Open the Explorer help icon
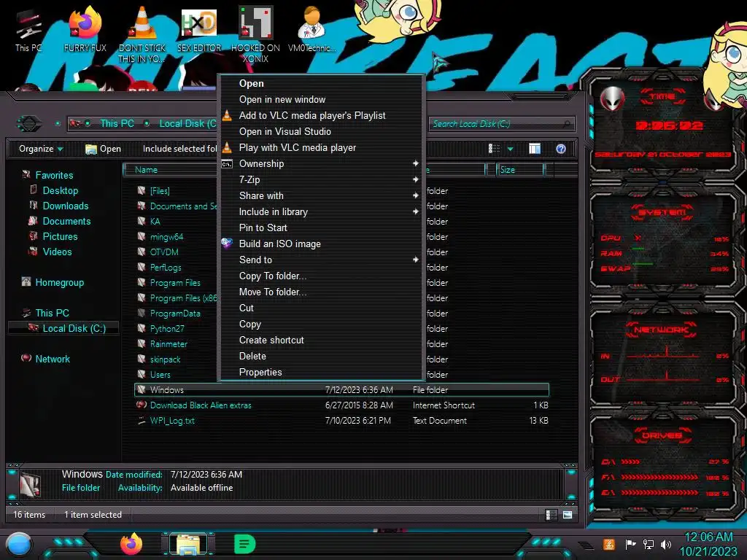 pos(561,149)
